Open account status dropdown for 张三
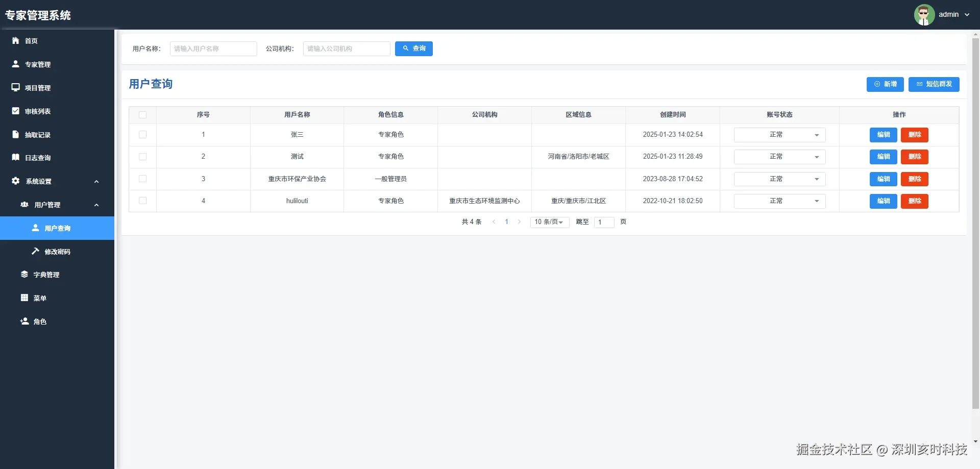The height and width of the screenshot is (469, 980). (x=779, y=135)
